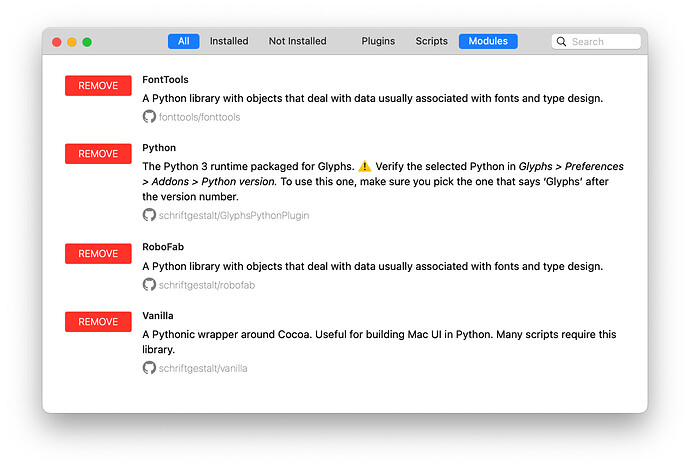Remove the Vanilla module

[98, 322]
